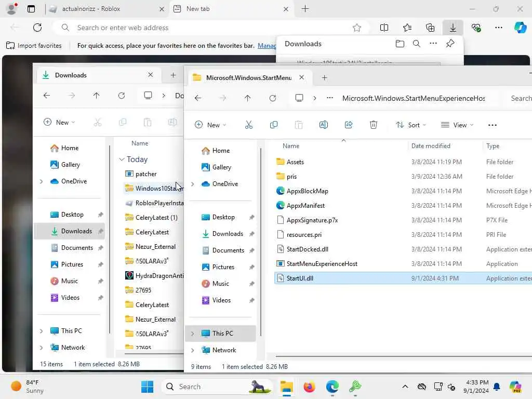The image size is (532, 399).
Task: Add page to favorites star in Edge address bar
Action: pyautogui.click(x=356, y=28)
